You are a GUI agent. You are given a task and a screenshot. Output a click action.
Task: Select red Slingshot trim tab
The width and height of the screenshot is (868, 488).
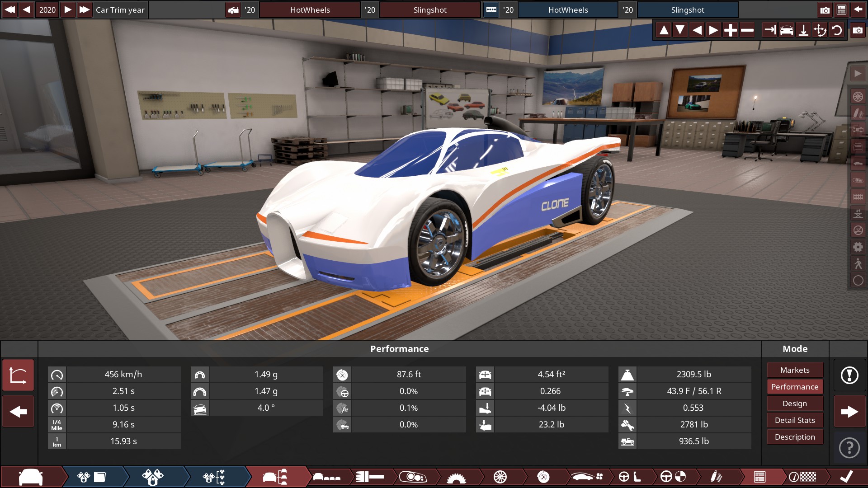(x=429, y=9)
